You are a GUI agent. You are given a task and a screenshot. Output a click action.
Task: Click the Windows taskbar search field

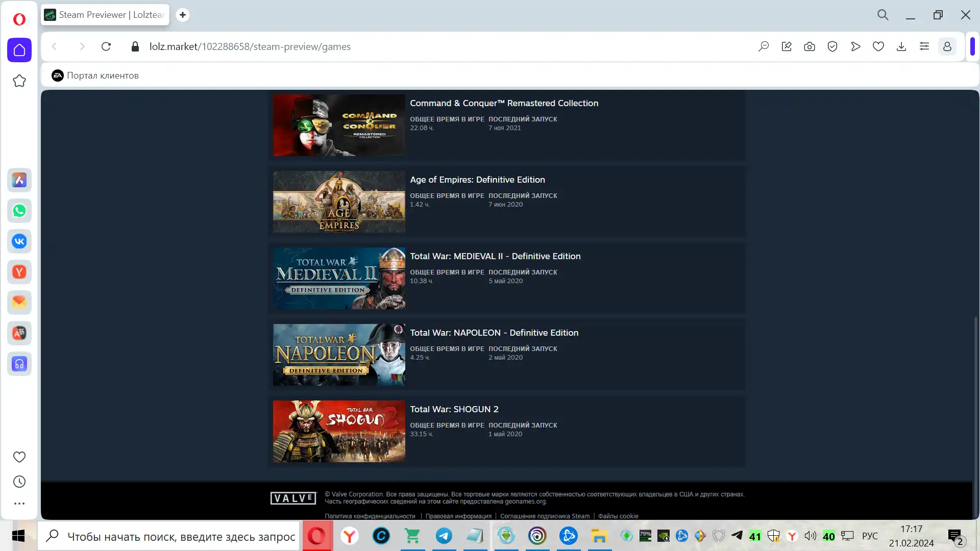174,536
